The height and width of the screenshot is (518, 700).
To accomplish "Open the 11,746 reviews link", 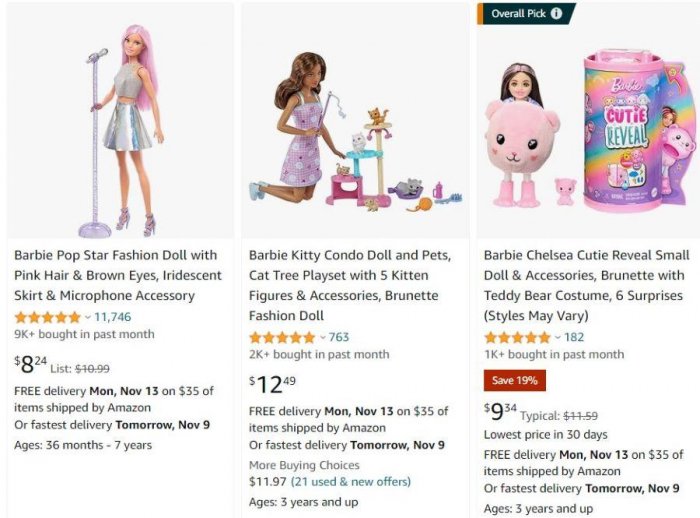I will pos(113,317).
